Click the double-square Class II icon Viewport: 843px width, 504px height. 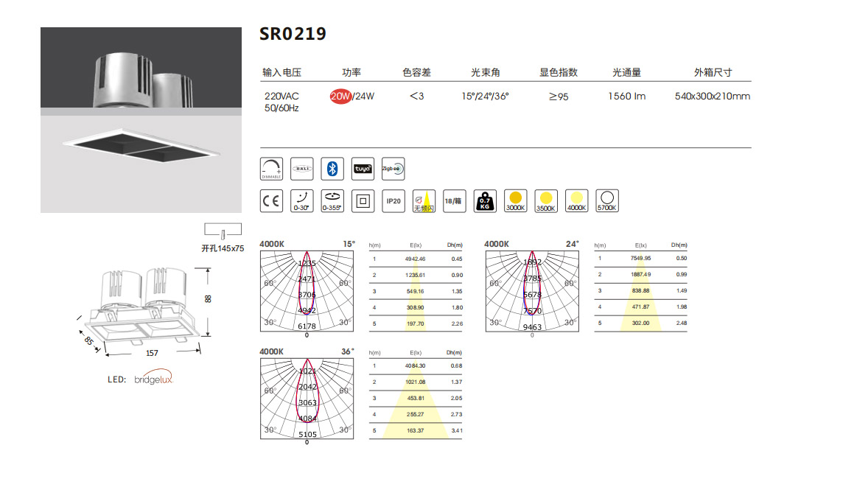[x=363, y=201]
